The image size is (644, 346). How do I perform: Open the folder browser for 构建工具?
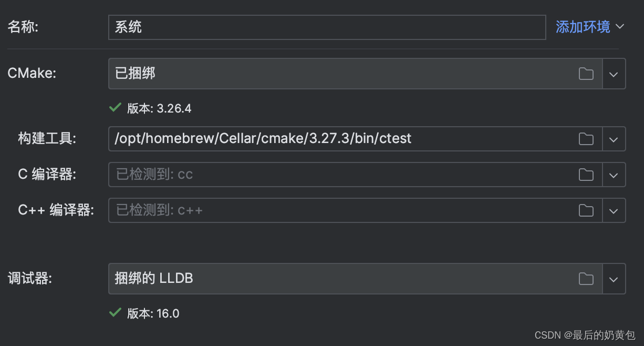[587, 139]
